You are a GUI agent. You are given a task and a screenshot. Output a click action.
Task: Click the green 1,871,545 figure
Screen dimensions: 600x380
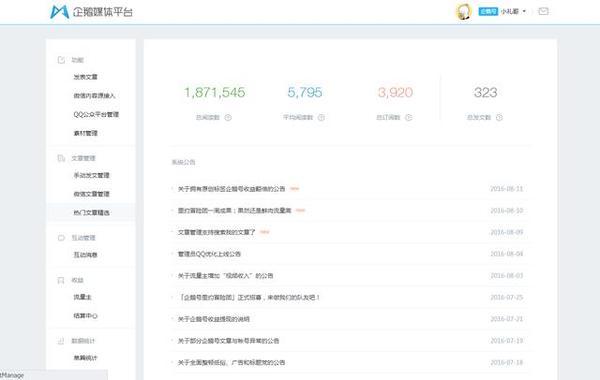215,92
